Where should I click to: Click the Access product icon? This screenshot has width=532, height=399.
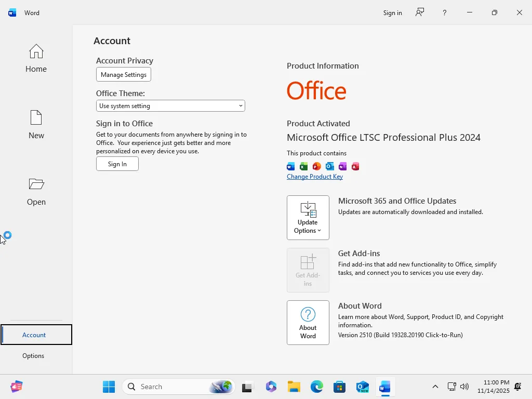[355, 166]
